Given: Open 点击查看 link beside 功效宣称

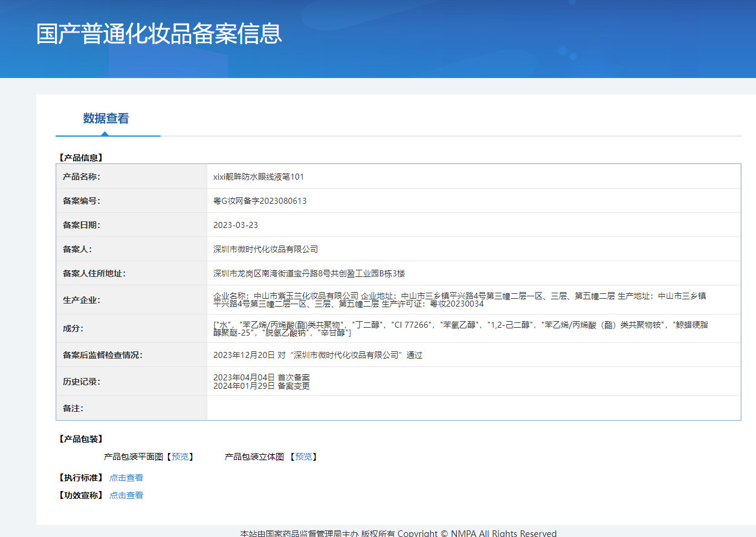Looking at the screenshot, I should [x=126, y=495].
